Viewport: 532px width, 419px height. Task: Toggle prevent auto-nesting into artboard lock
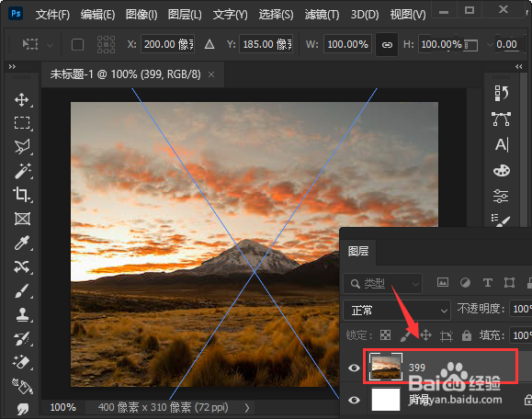click(447, 335)
